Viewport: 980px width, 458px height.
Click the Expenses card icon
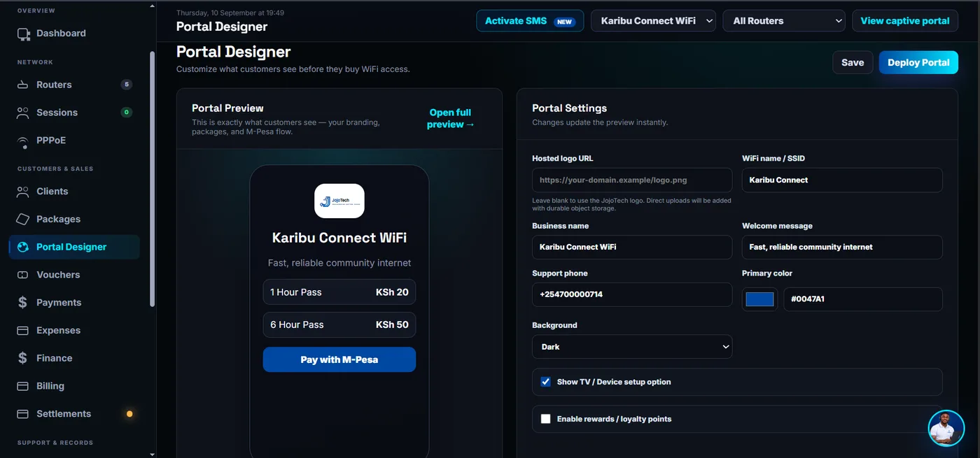(x=23, y=330)
